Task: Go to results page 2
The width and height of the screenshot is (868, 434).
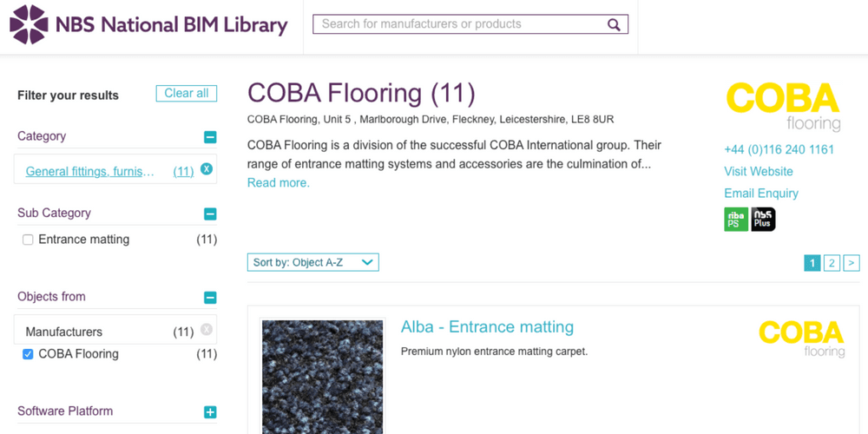Action: (x=832, y=263)
